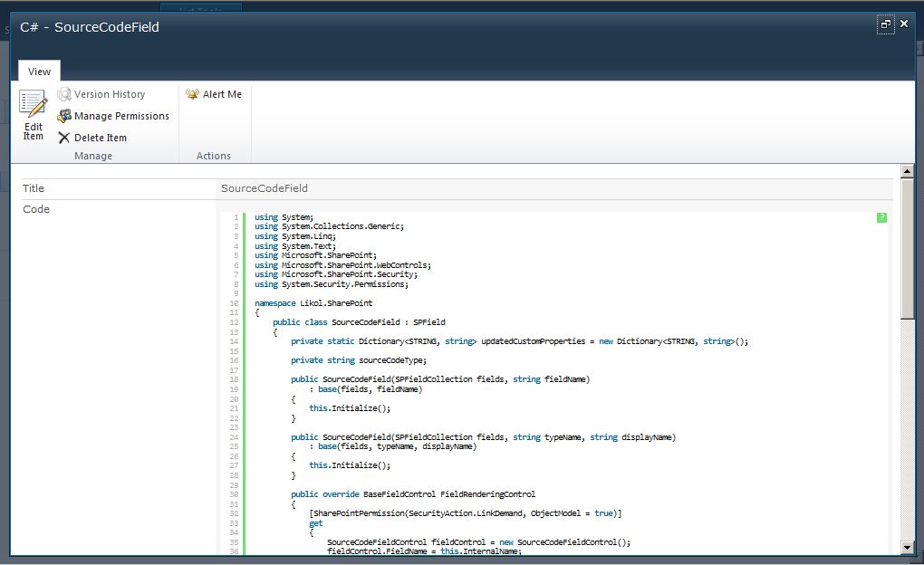Click 'using Microsoft.SharePoint.Security;' line
This screenshot has width=924, height=565.
click(336, 274)
